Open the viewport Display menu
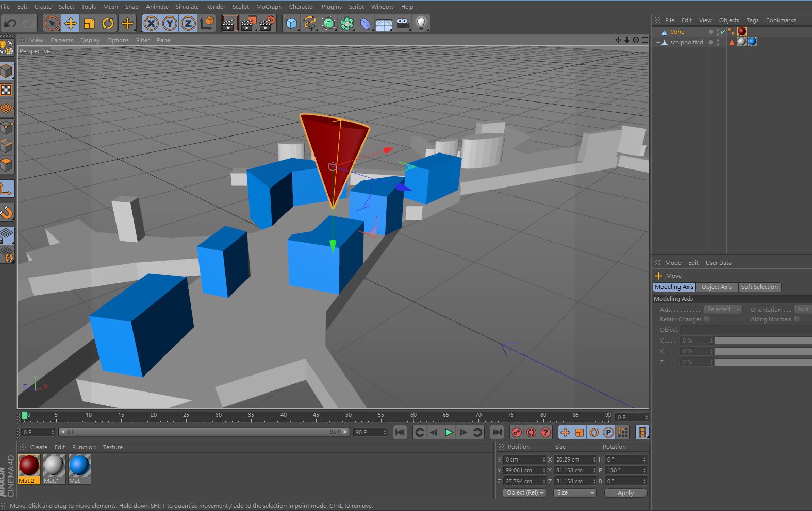Screen dimensions: 812x511 point(90,40)
